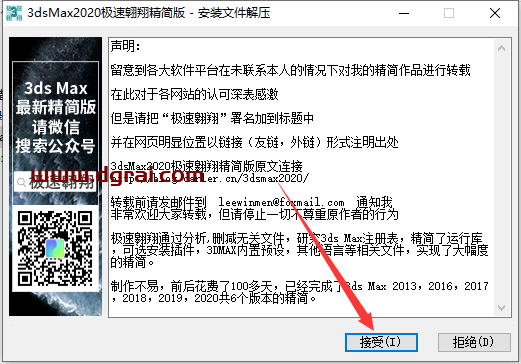This screenshot has height=364, width=521.
Task: Close the installer window
Action: pyautogui.click(x=495, y=13)
